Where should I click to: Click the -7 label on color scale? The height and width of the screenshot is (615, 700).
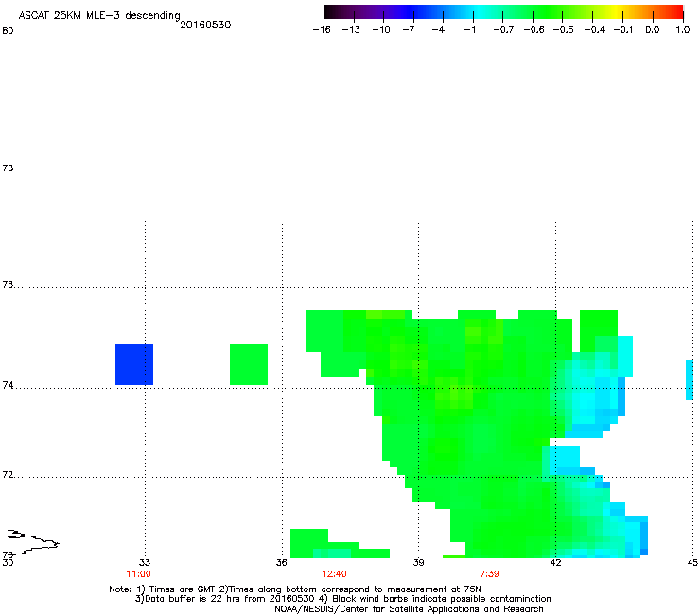(408, 30)
